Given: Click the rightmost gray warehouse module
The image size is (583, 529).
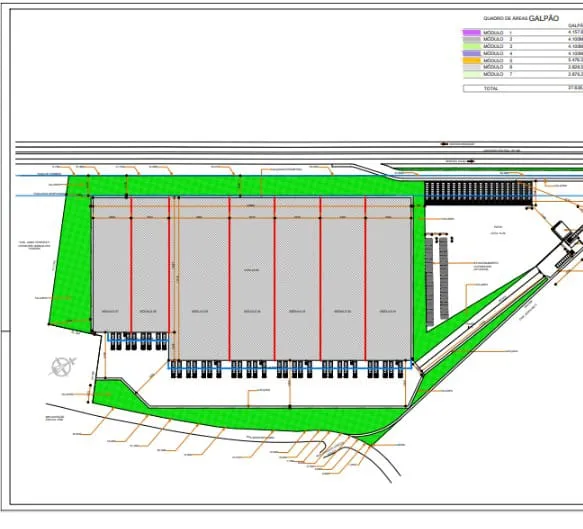Looking at the screenshot, I should (x=388, y=278).
